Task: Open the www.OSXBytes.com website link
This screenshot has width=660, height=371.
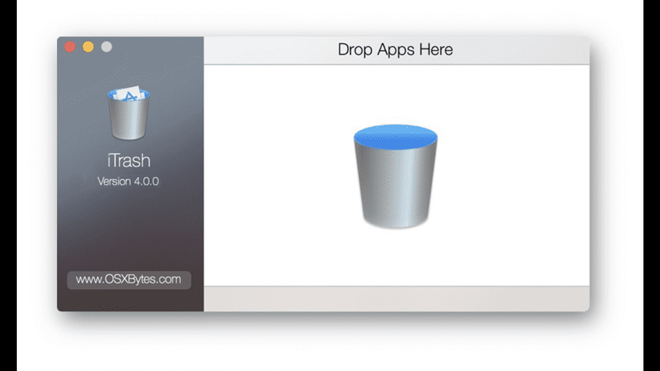Action: point(129,280)
